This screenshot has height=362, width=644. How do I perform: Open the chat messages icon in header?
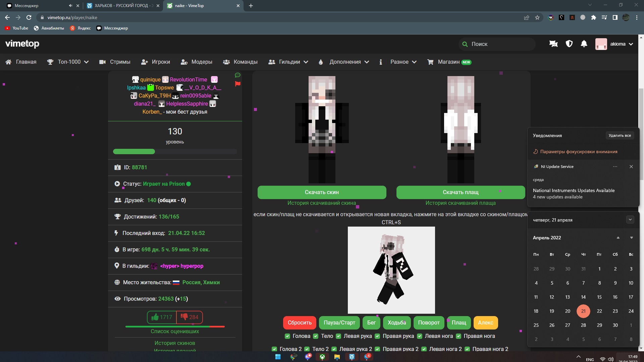[553, 44]
